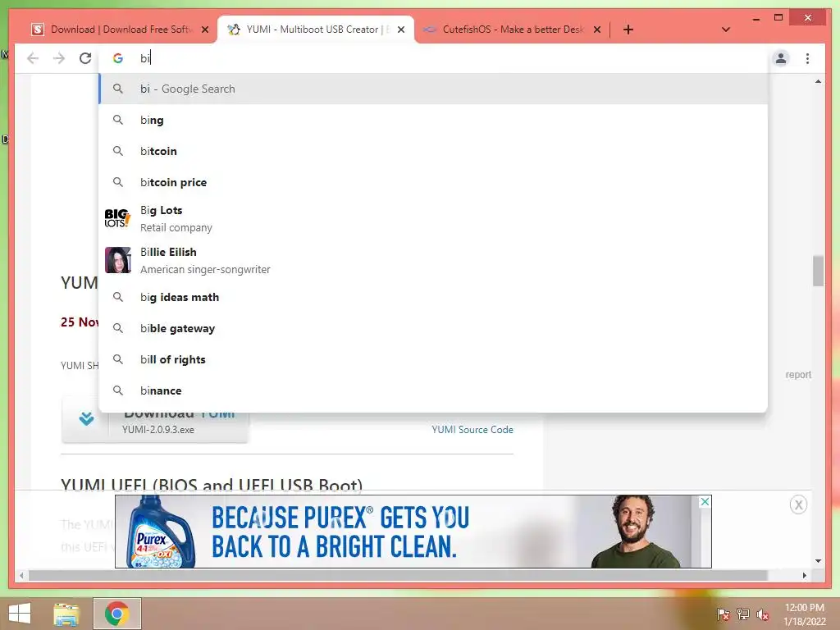Close the CutefishOS tab
Screen dimensions: 840x630
[x=597, y=30]
